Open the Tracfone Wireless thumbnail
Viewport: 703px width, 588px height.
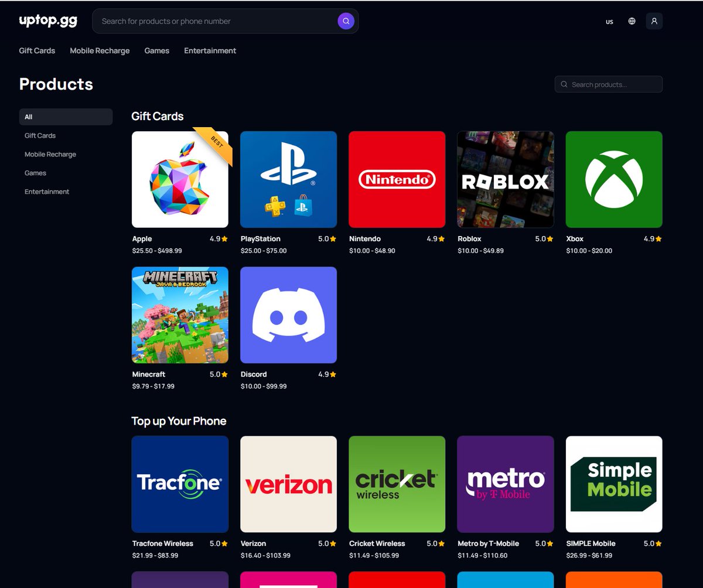pyautogui.click(x=180, y=484)
